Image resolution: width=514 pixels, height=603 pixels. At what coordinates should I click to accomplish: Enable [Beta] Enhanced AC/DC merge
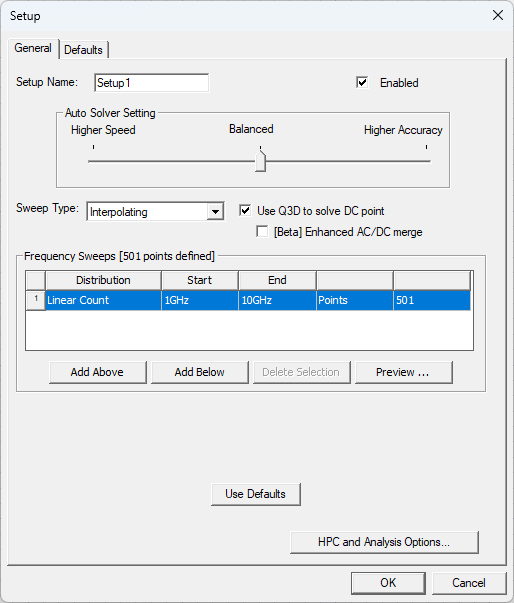(262, 232)
